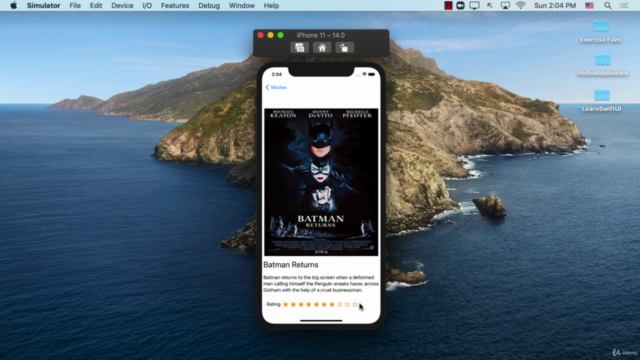Click the iPhone home indicator bar
The height and width of the screenshot is (360, 640).
321,321
